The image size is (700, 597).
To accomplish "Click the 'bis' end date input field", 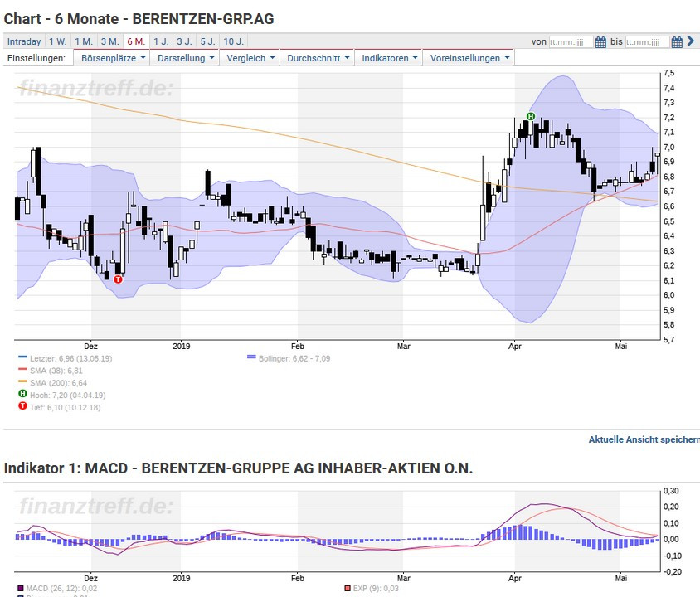I will (647, 42).
